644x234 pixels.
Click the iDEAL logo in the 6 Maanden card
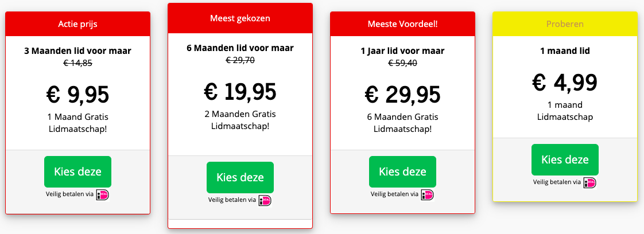[265, 200]
